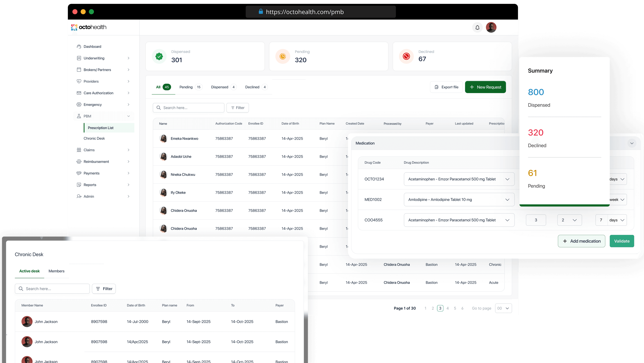Collapse the Medication panel chevron
This screenshot has width=644, height=363.
pos(632,143)
